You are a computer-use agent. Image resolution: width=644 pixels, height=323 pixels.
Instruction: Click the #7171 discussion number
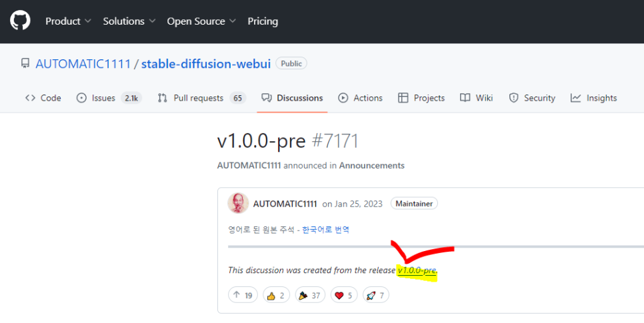coord(335,141)
